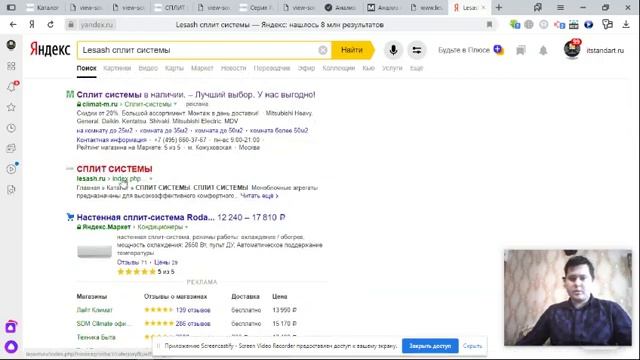Screen dimensions: 640x360
Task: Clear the search query with X icon
Action: [322, 50]
